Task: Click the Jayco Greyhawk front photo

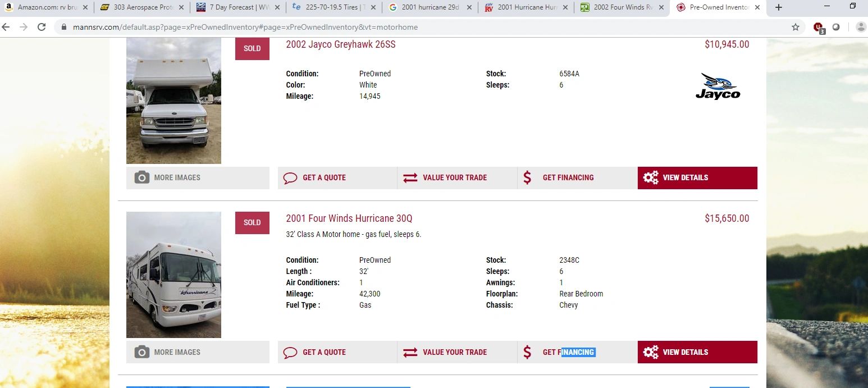Action: point(173,101)
